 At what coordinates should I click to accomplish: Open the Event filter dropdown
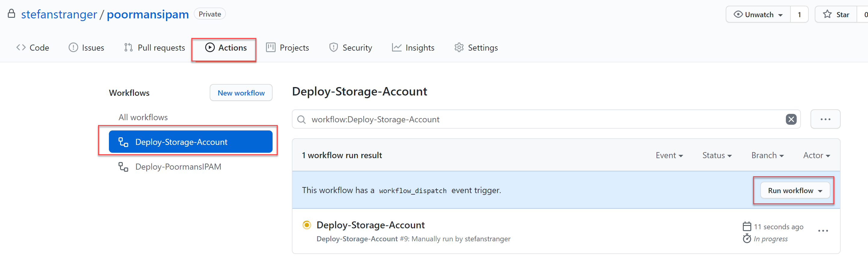click(669, 155)
